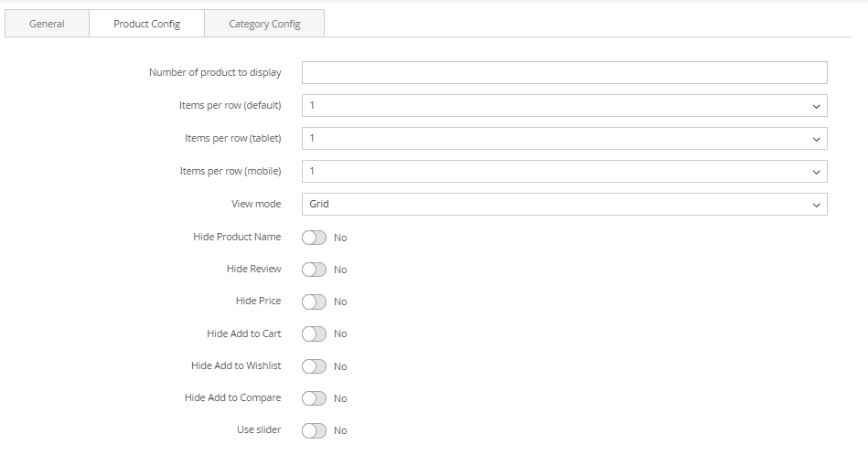The width and height of the screenshot is (868, 455).
Task: Open the View mode dropdown
Action: tap(563, 205)
